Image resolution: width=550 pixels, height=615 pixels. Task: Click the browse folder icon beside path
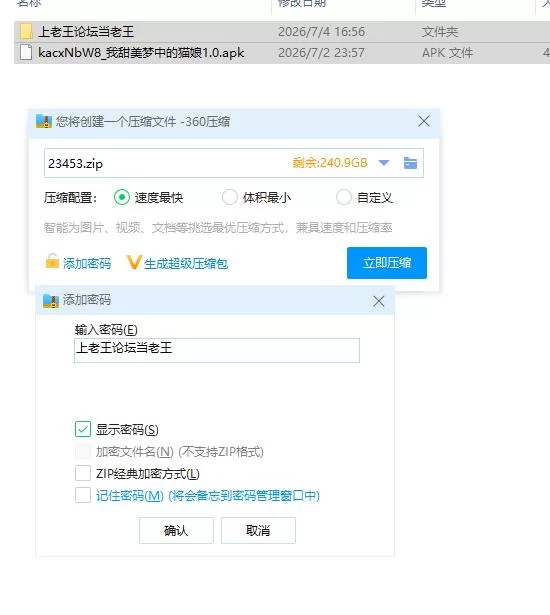coord(410,163)
